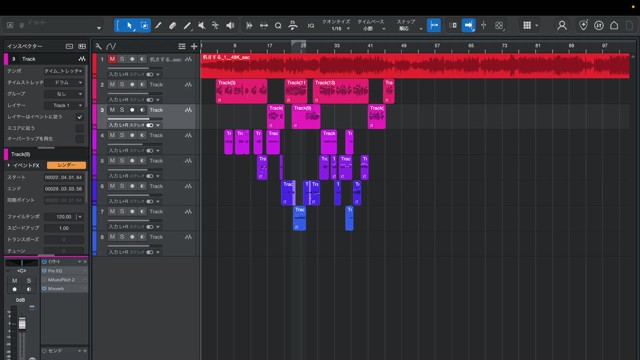Mute channel with the mixer M button
This screenshot has width=640, height=360.
tap(15, 280)
